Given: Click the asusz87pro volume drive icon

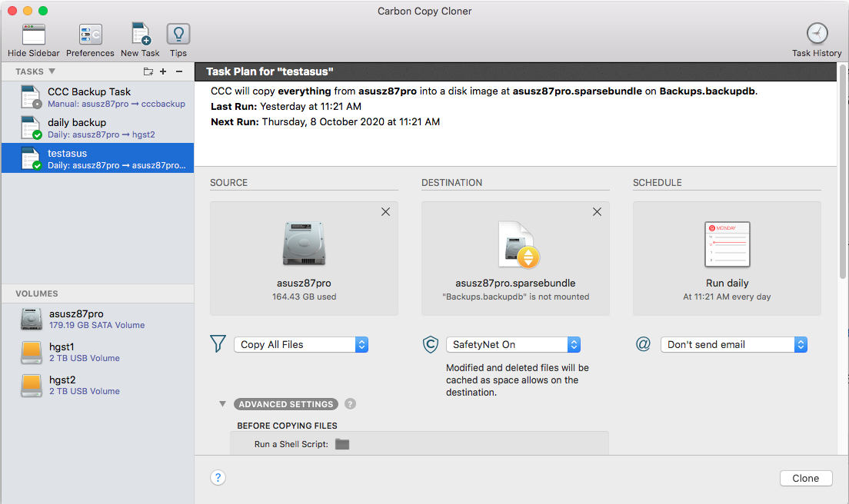Looking at the screenshot, I should [x=32, y=319].
